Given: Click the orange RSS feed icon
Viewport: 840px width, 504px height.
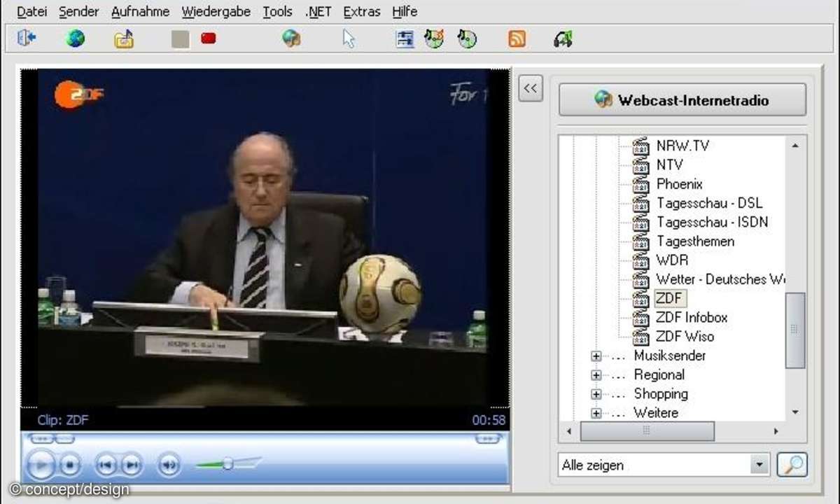Looking at the screenshot, I should coord(517,39).
